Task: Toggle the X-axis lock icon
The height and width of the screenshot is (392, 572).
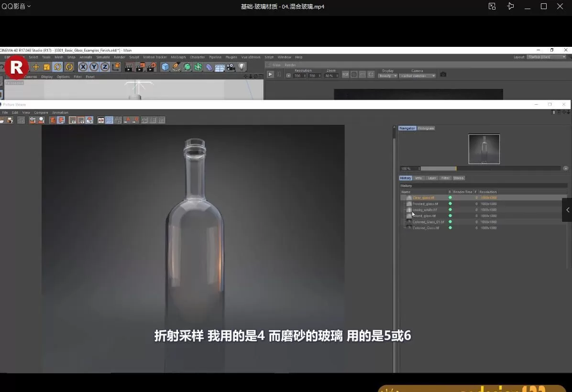Action: 83,67
